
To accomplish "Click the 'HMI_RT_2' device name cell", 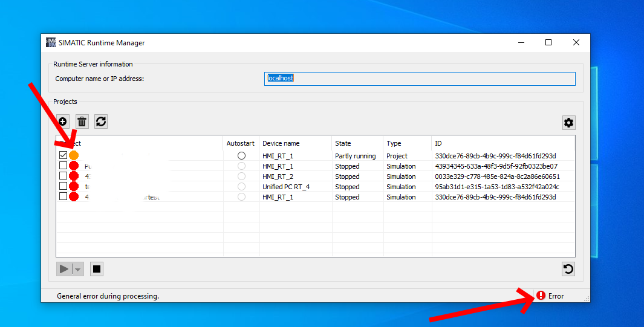I will 278,176.
